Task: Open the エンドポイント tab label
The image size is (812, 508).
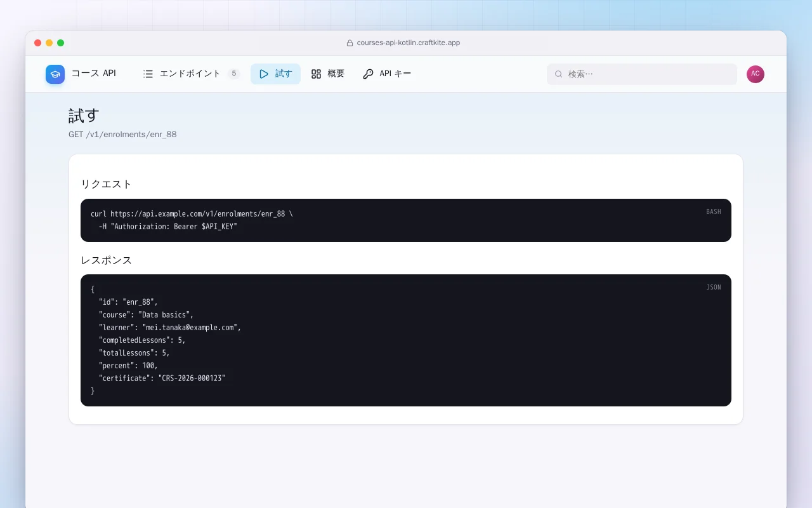Action: coord(190,74)
